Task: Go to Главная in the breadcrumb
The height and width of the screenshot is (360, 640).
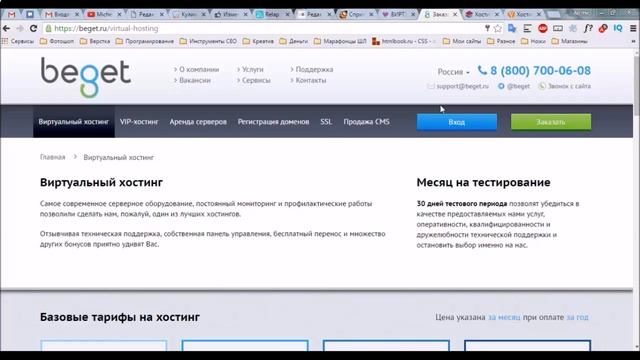Action: (x=52, y=157)
